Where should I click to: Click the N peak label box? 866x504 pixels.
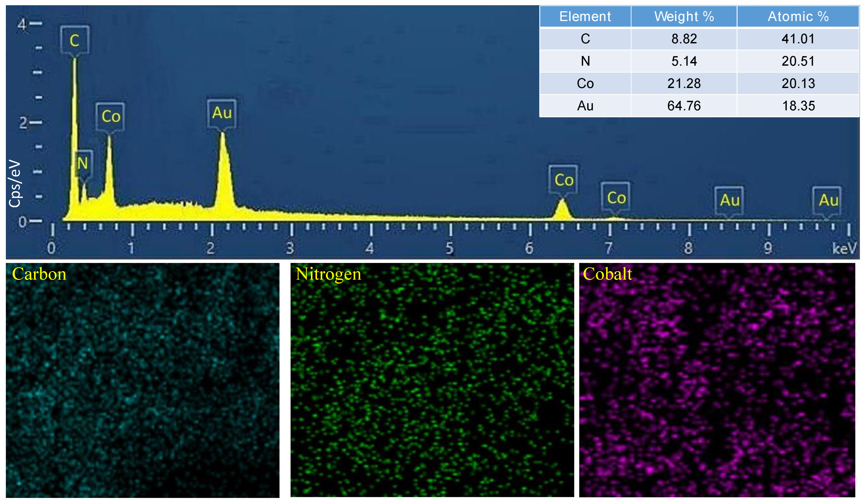(83, 163)
